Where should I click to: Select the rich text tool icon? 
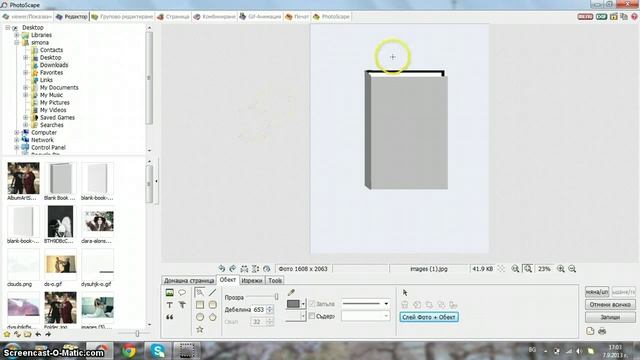click(x=182, y=305)
